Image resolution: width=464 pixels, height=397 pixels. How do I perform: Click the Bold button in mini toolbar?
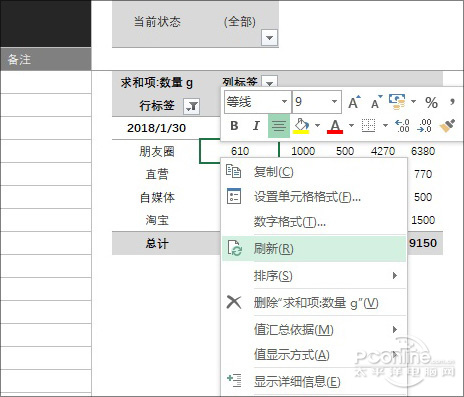pyautogui.click(x=234, y=126)
